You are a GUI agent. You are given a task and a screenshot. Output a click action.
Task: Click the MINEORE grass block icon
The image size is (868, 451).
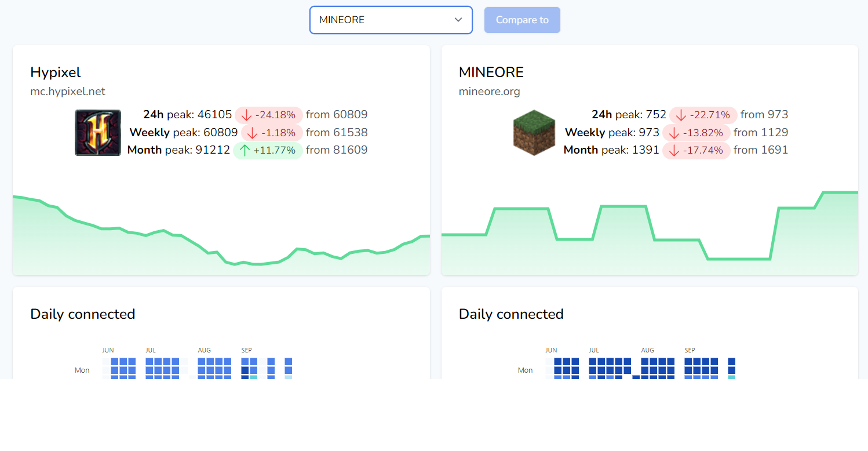pos(534,133)
